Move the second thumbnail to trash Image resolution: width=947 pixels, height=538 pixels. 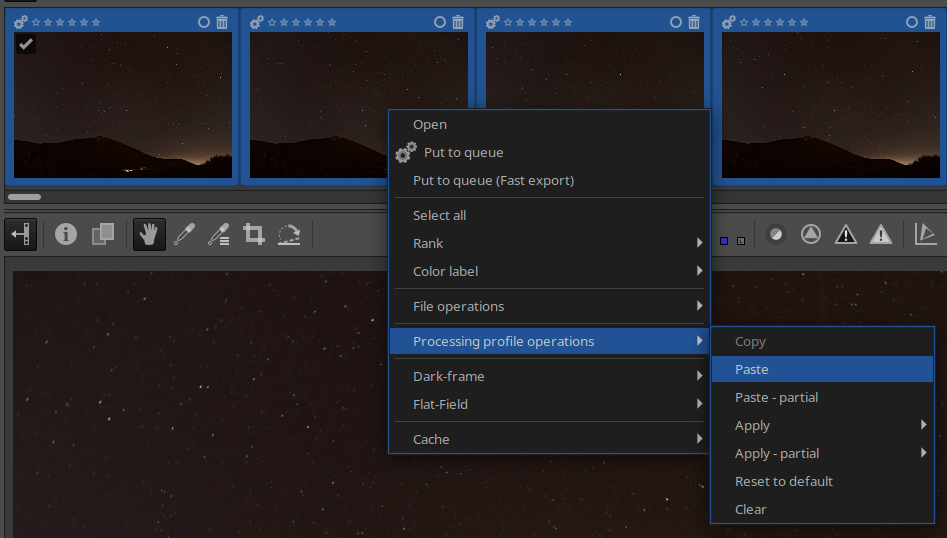[x=458, y=22]
